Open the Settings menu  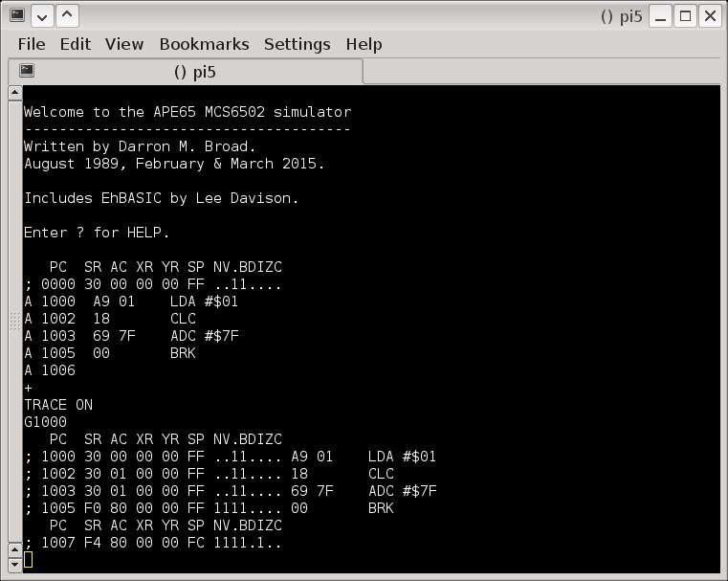pos(298,44)
